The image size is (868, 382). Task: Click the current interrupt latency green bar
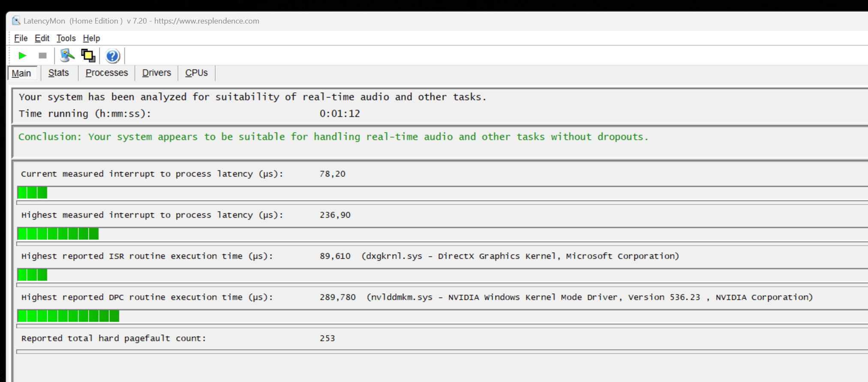tap(33, 193)
